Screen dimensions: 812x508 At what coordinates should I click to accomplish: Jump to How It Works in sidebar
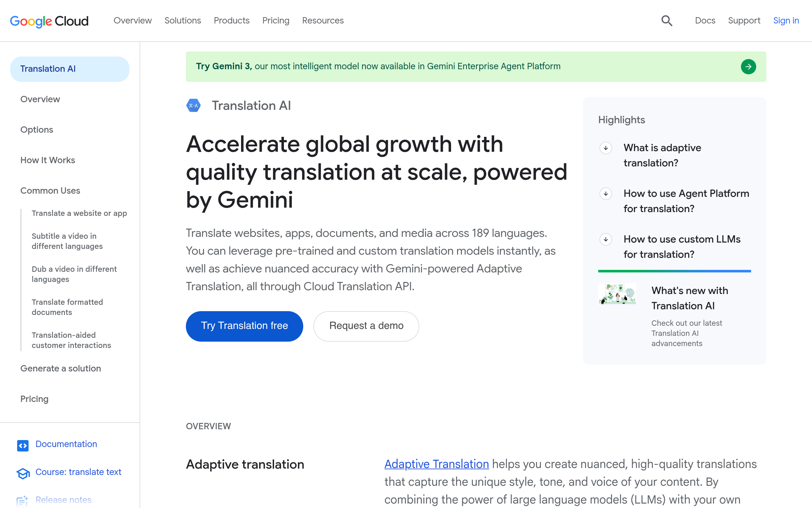pos(48,160)
